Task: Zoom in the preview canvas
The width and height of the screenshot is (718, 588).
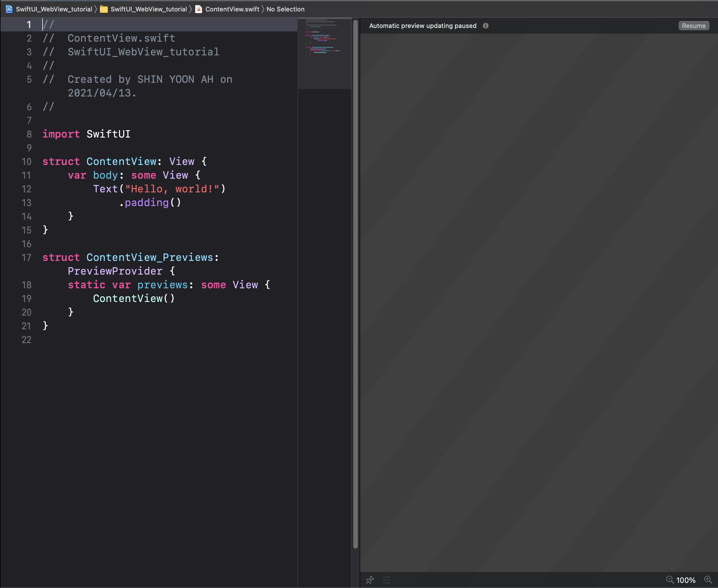Action: (x=708, y=579)
